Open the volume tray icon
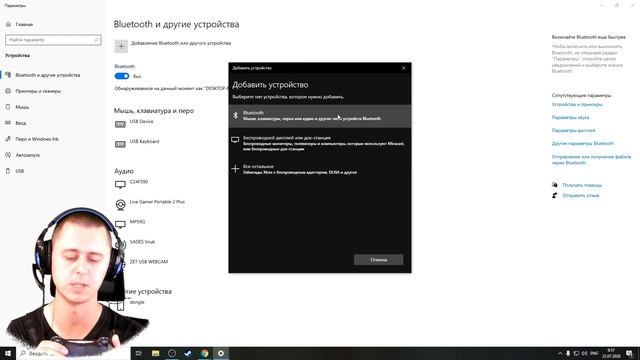This screenshot has height=360, width=640. pyautogui.click(x=584, y=353)
